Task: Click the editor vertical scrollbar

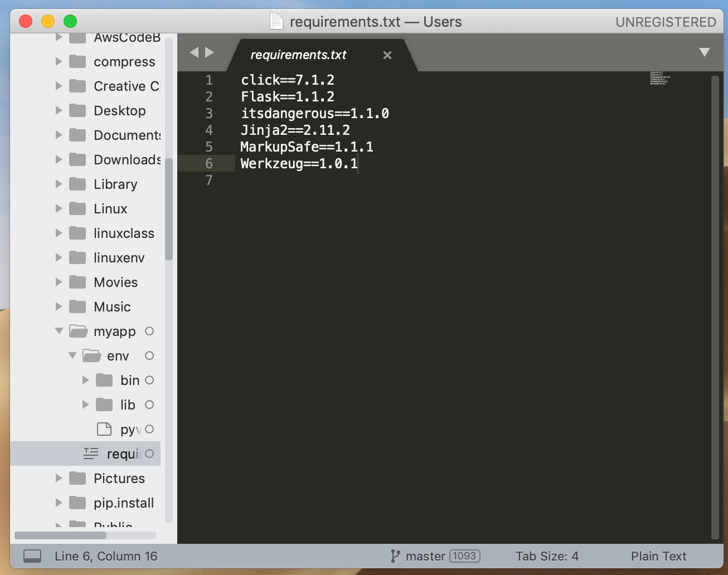Action: [x=715, y=308]
